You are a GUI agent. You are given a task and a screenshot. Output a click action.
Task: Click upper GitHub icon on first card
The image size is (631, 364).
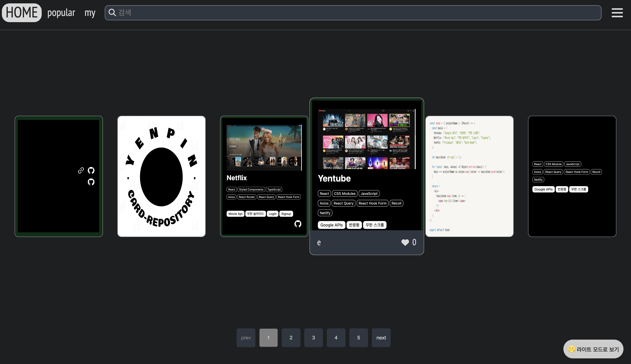pos(91,171)
